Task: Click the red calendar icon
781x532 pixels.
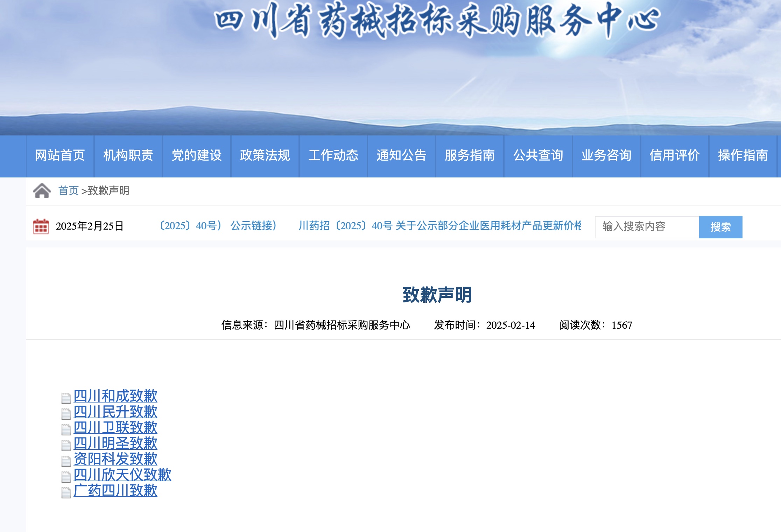Action: pos(41,226)
